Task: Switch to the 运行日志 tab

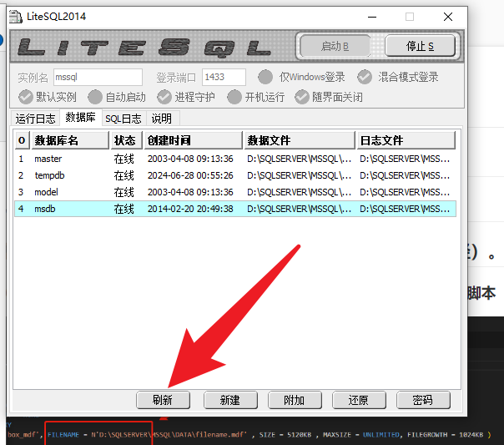Action: (x=35, y=119)
